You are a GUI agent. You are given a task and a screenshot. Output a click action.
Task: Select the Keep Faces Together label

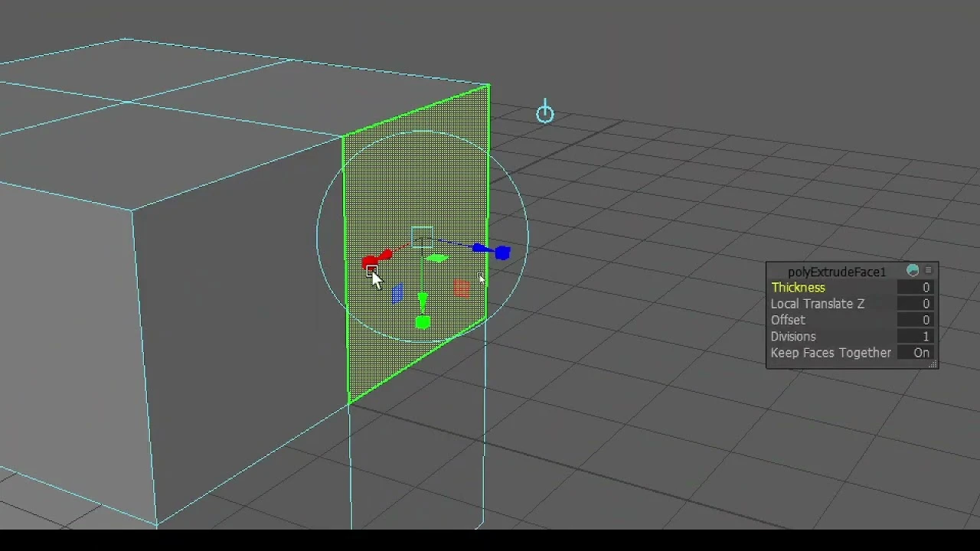(x=831, y=353)
